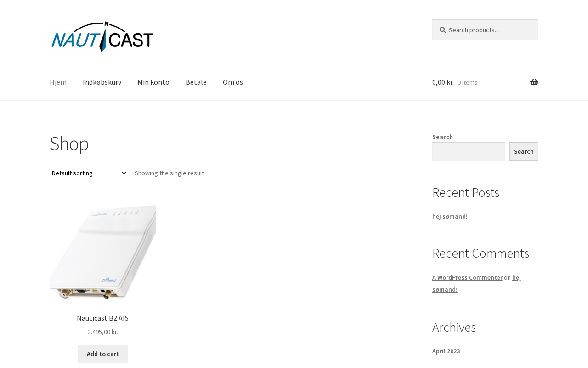Open the Default sorting dropdown
This screenshot has height=368, width=588.
pos(89,173)
